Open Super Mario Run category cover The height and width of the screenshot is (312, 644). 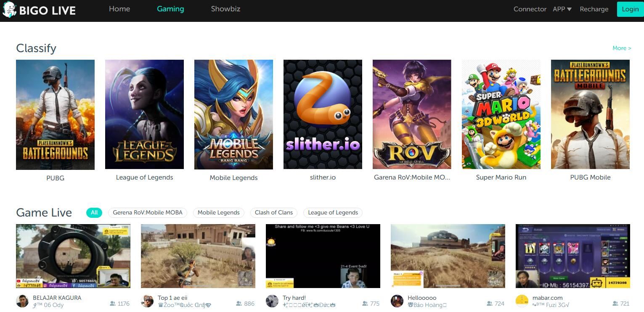[x=501, y=114]
